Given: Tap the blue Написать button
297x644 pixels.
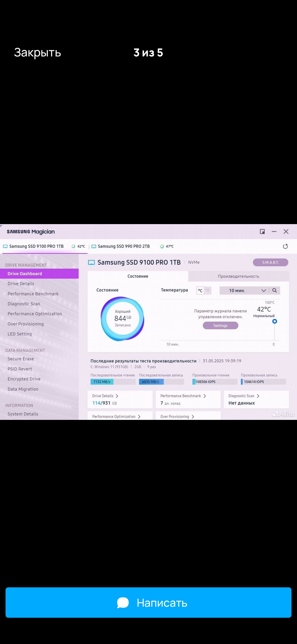Looking at the screenshot, I should coord(148,603).
